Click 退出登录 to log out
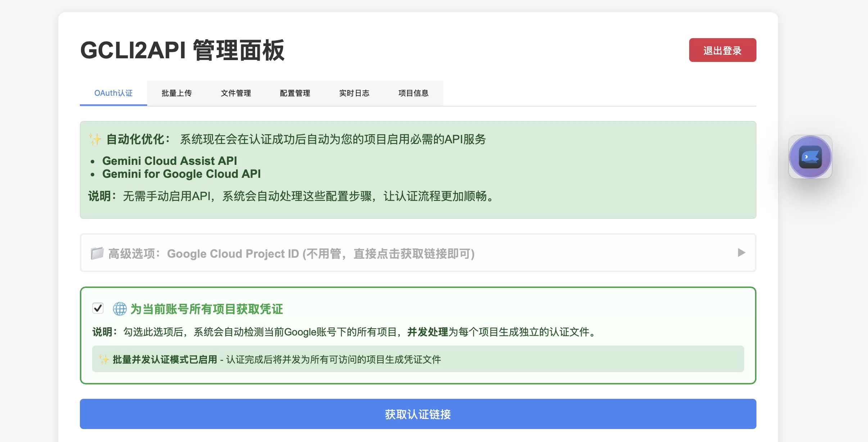The width and height of the screenshot is (868, 442). click(x=723, y=50)
